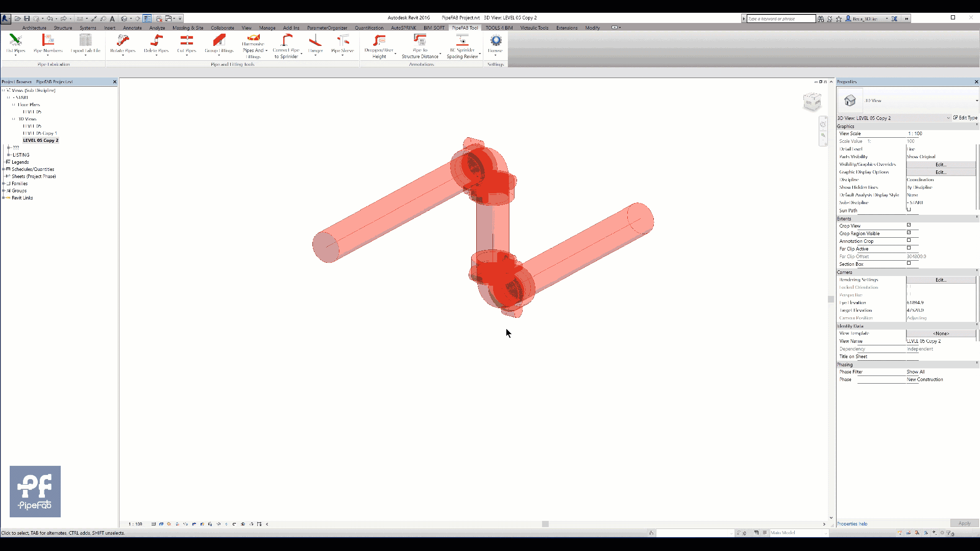The height and width of the screenshot is (551, 980).
Task: Expand the Revit Links tree node
Action: click(4, 197)
